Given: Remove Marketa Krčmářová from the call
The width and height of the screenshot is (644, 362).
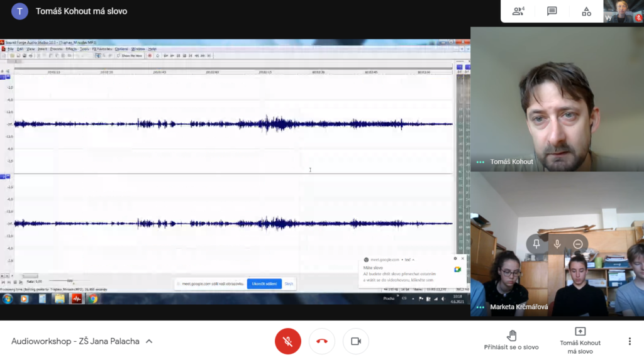Looking at the screenshot, I should (578, 244).
